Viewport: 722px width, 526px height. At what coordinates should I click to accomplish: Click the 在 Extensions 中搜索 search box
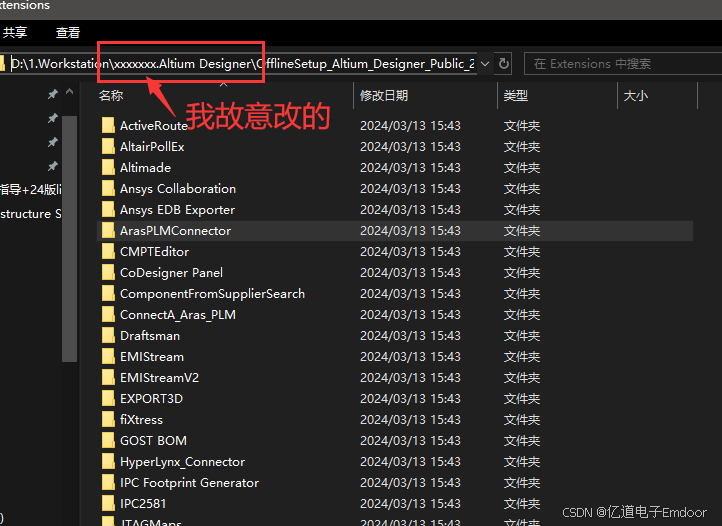click(623, 64)
